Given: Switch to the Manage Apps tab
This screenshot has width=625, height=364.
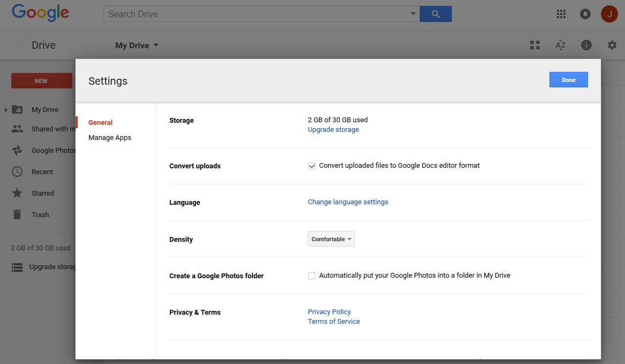Looking at the screenshot, I should coord(109,137).
